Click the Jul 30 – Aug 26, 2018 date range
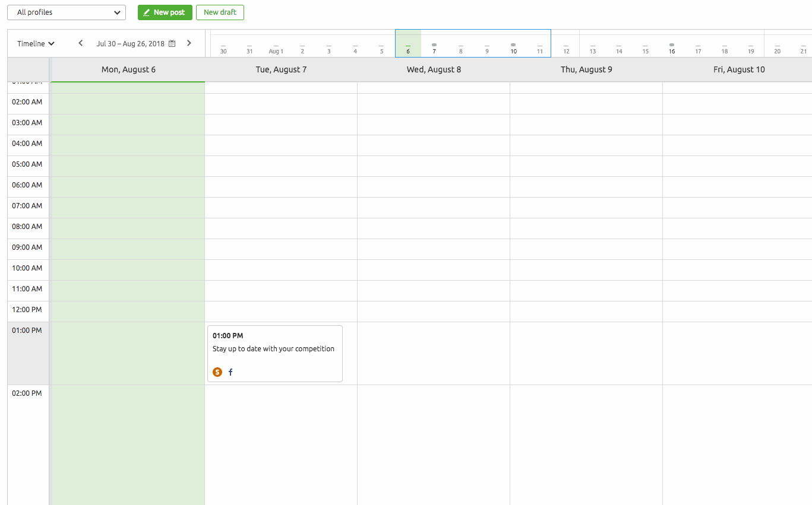This screenshot has height=505, width=812. [130, 43]
